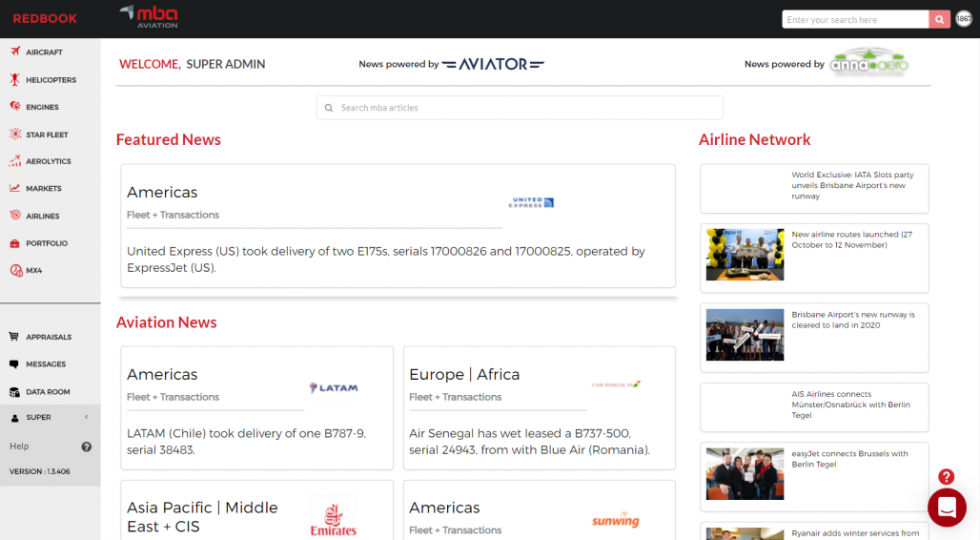Click the top search input field
Image resolution: width=980 pixels, height=540 pixels.
(855, 19)
